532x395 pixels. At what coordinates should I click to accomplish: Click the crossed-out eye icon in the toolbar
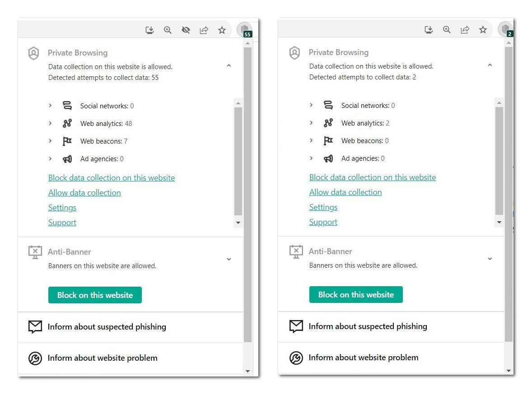coord(186,30)
